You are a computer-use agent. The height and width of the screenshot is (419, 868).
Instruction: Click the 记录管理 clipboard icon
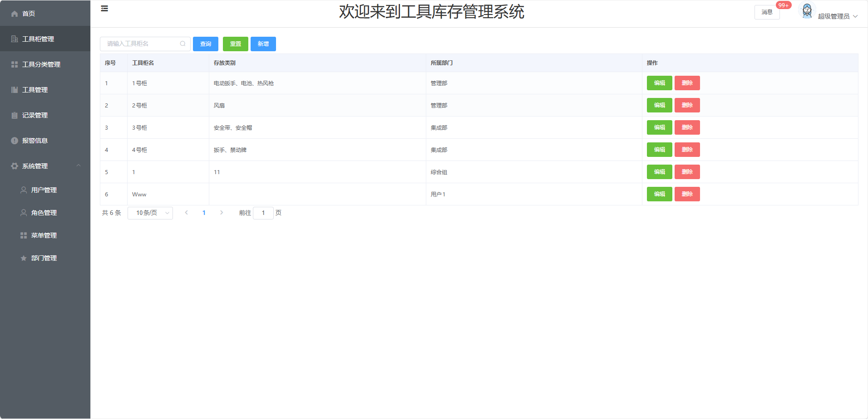point(15,115)
